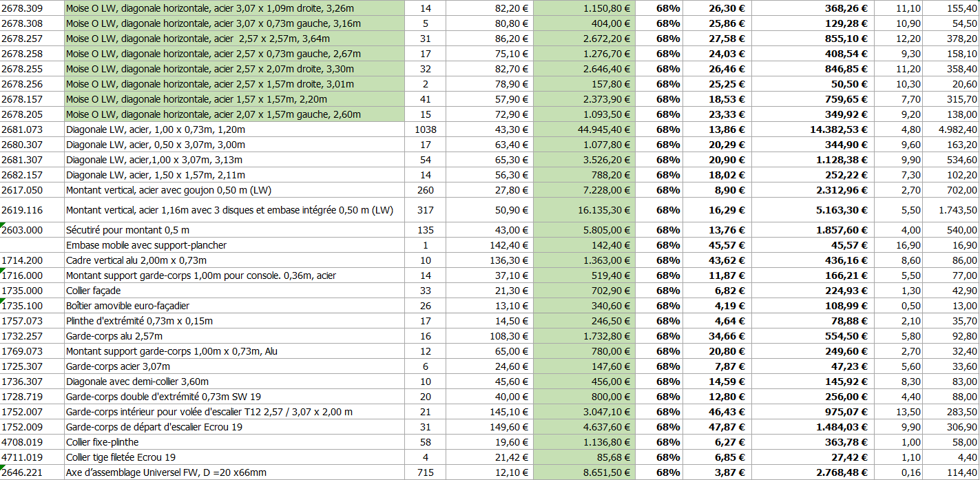Click 'Diagonale avec demi-collier 3,60m'
The image size is (980, 480).
pos(234,382)
